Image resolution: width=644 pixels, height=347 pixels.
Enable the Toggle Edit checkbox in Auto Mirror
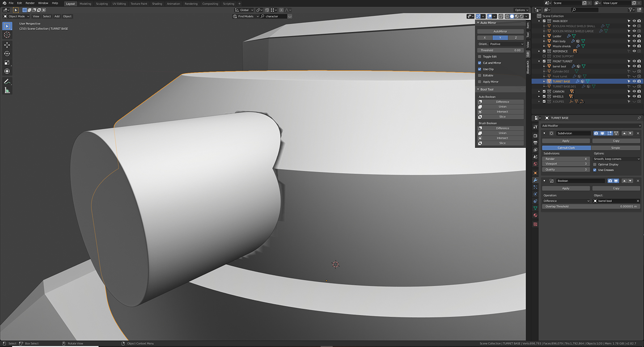pyautogui.click(x=479, y=56)
